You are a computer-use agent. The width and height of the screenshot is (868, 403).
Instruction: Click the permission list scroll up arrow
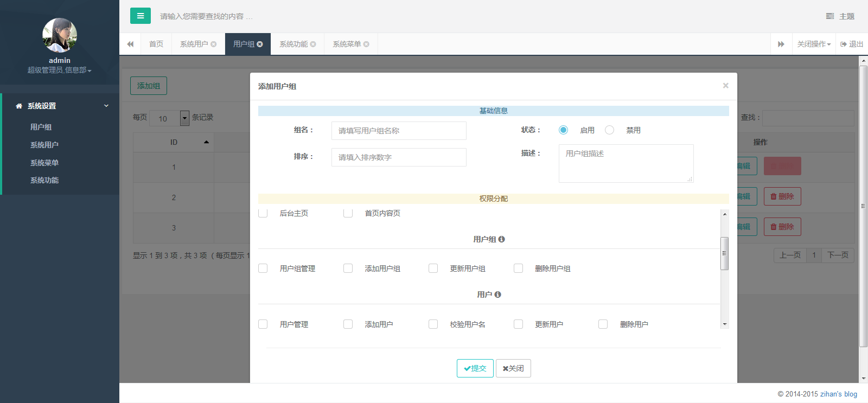tap(724, 214)
